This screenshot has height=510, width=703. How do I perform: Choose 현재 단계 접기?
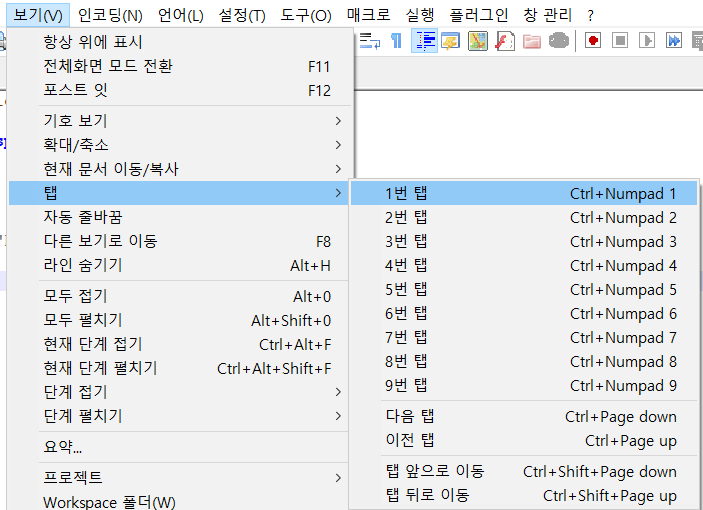coord(178,344)
